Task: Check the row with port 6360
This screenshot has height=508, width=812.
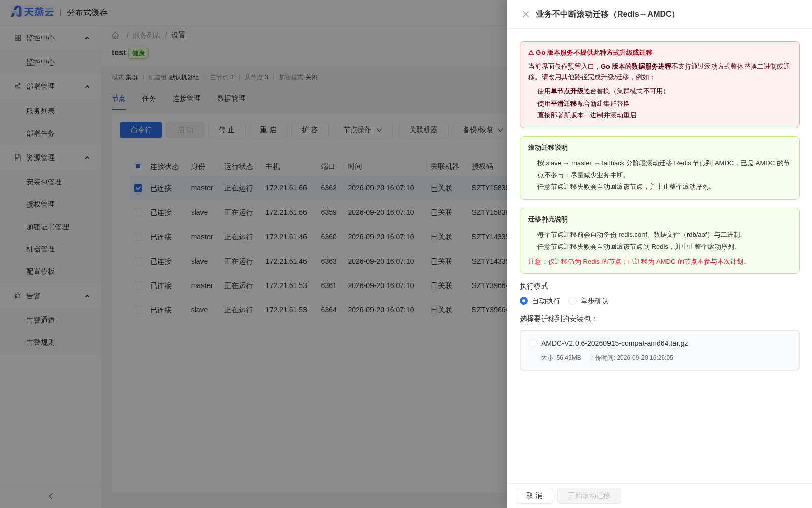Action: (138, 237)
